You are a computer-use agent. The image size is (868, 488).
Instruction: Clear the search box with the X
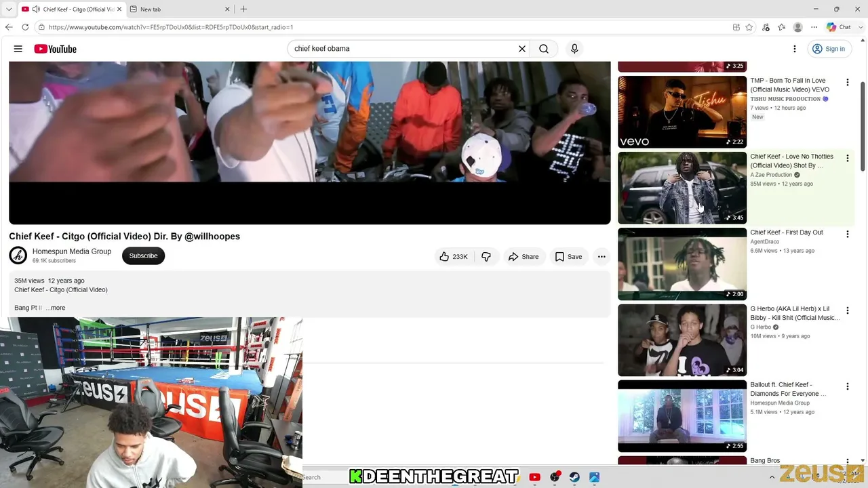pyautogui.click(x=522, y=49)
